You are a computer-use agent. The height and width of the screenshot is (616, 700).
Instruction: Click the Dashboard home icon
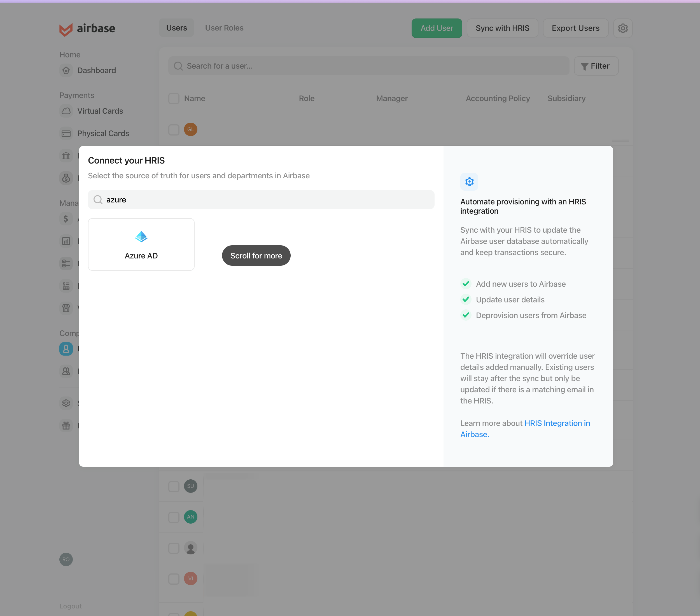[66, 70]
